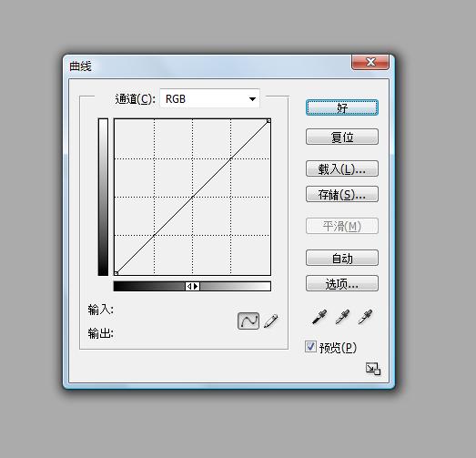Click the 复位 reset button
476x458 pixels.
pyautogui.click(x=342, y=137)
